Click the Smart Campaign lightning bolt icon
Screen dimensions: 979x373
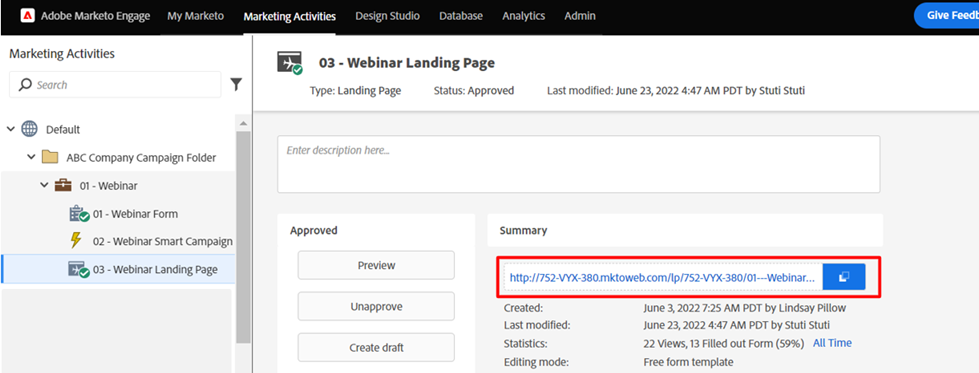(76, 241)
